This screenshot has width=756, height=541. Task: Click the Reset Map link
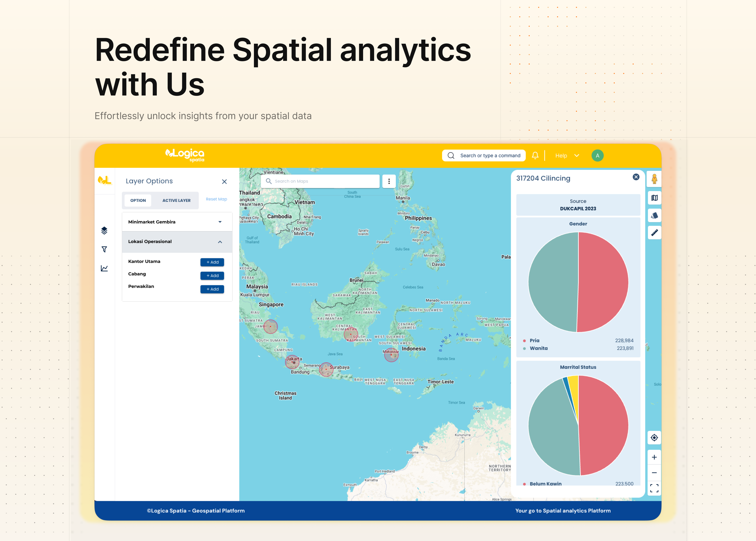(x=216, y=199)
